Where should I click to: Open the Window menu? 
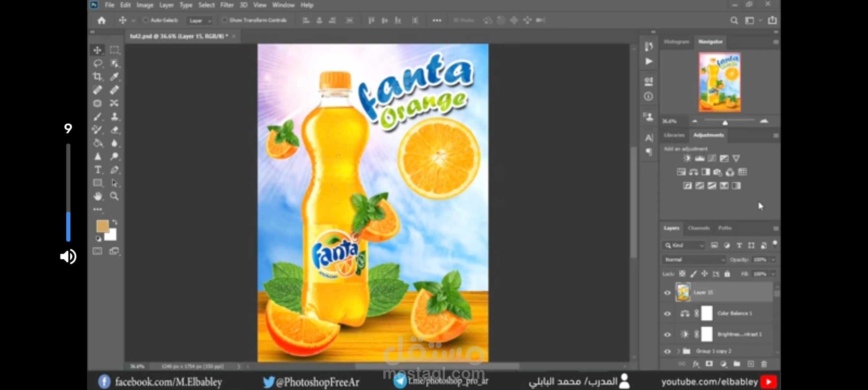point(283,5)
